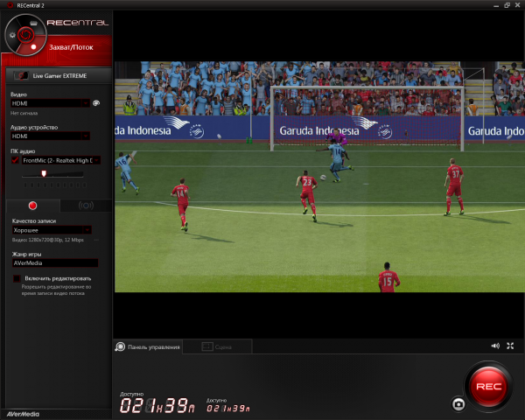Click the Нет сигнала status text
Image resolution: width=525 pixels, height=420 pixels.
tap(24, 113)
